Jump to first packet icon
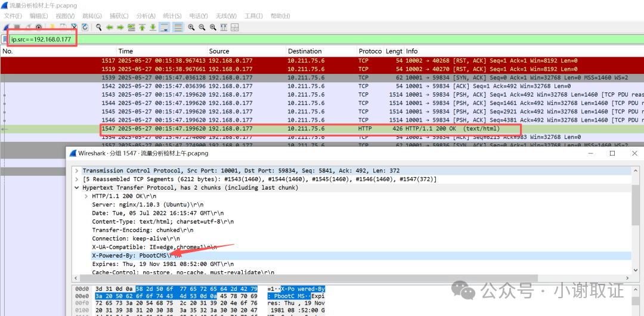The width and height of the screenshot is (644, 316). click(142, 27)
